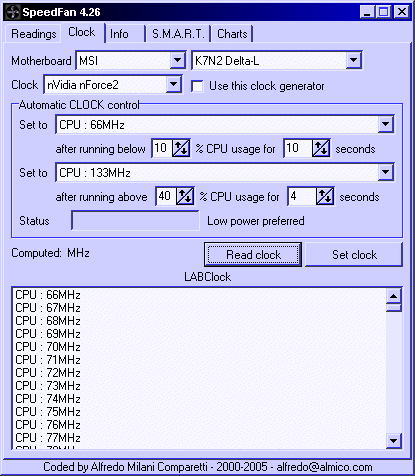Image resolution: width=415 pixels, height=476 pixels.
Task: Adjust the running above seconds spinner arrows
Action: [x=325, y=196]
